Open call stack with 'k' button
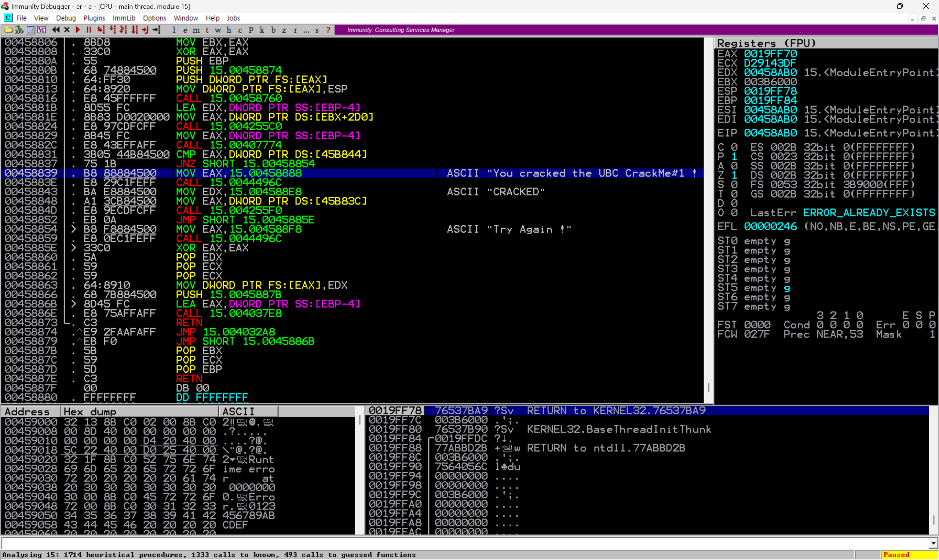 262,30
